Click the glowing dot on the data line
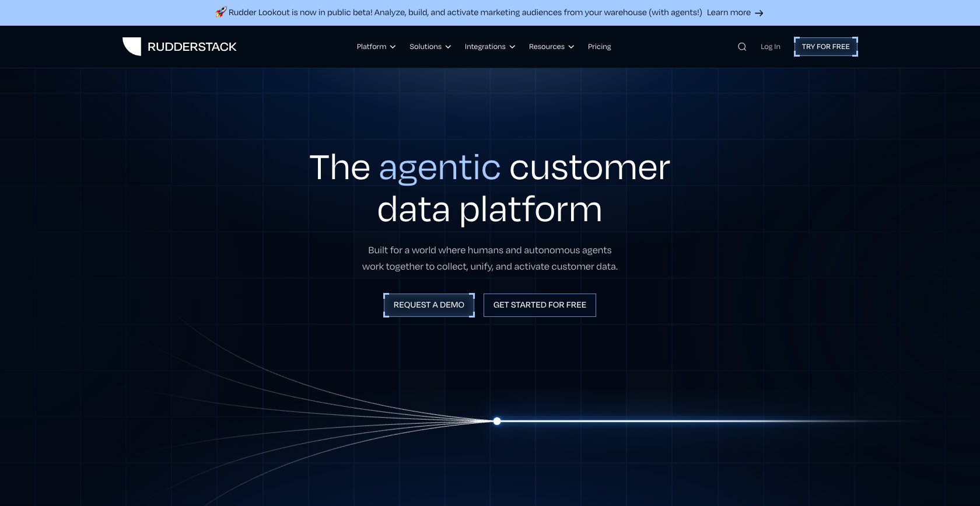The height and width of the screenshot is (506, 980). tap(497, 421)
